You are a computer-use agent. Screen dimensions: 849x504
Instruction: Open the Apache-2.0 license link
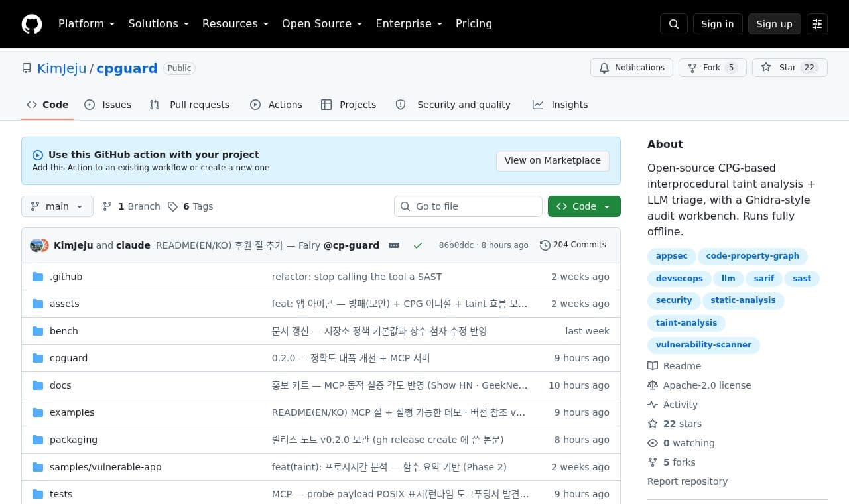pos(707,385)
